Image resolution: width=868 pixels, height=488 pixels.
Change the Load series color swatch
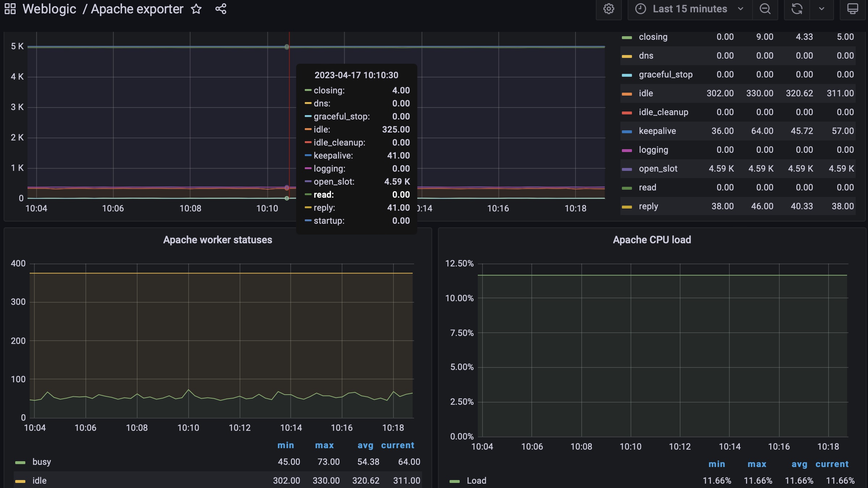(x=455, y=481)
